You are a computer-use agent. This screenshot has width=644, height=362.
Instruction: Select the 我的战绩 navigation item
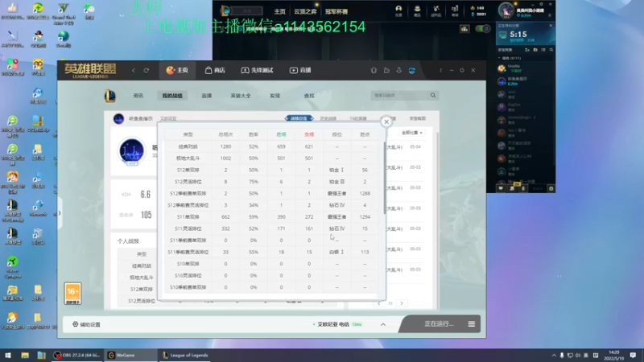172,96
